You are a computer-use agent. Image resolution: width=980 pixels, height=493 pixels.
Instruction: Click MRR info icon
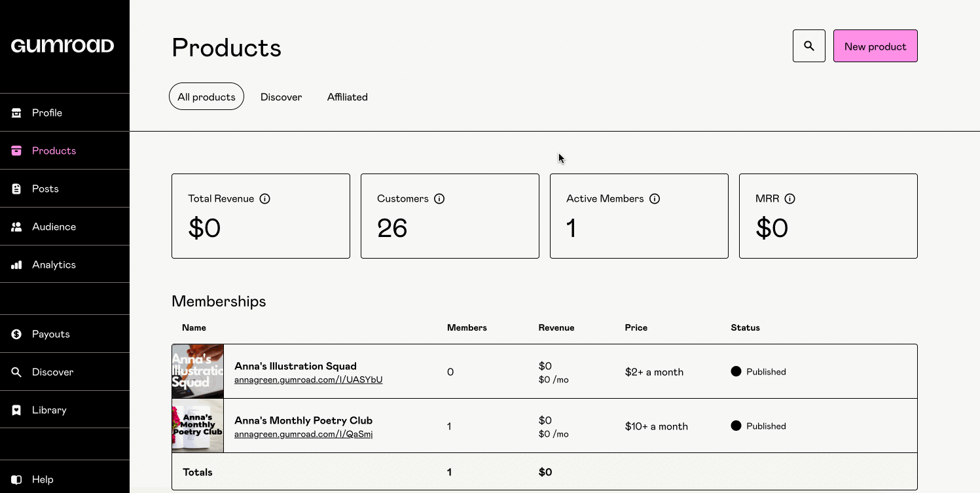789,198
